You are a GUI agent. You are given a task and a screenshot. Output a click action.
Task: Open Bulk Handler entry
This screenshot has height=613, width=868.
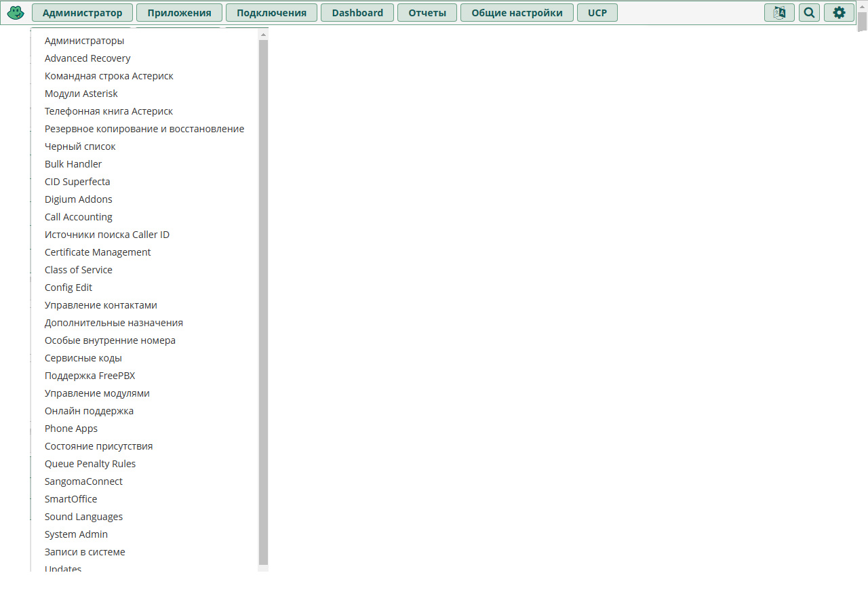pyautogui.click(x=73, y=164)
